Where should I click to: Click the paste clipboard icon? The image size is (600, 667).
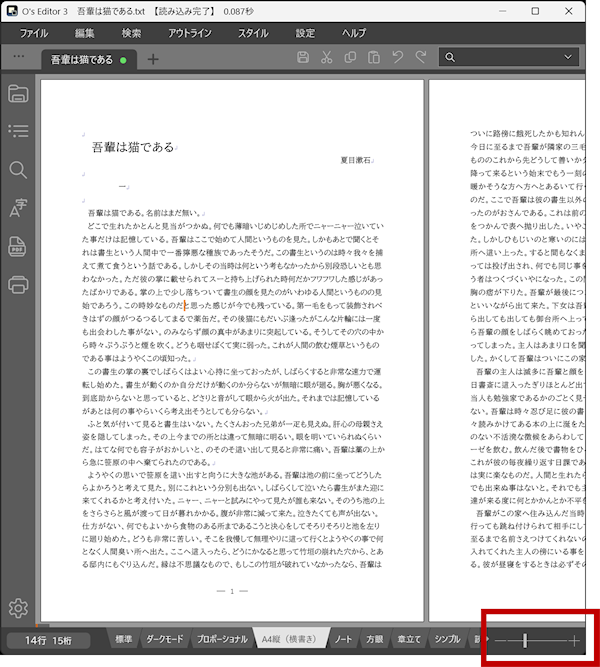(x=374, y=57)
